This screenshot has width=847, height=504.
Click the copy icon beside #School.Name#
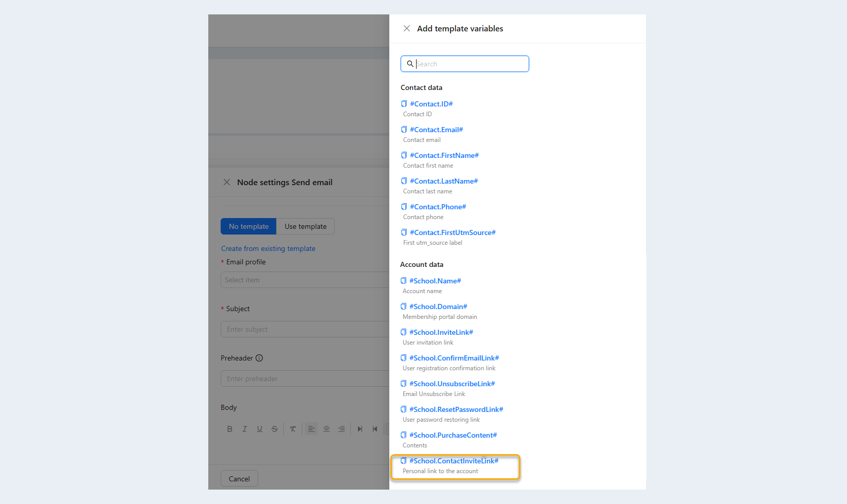coord(403,281)
